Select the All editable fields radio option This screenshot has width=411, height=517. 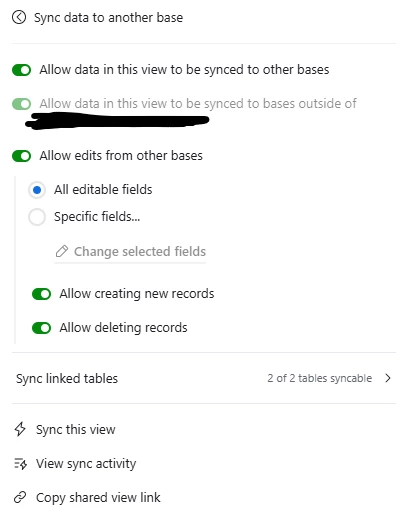click(37, 190)
